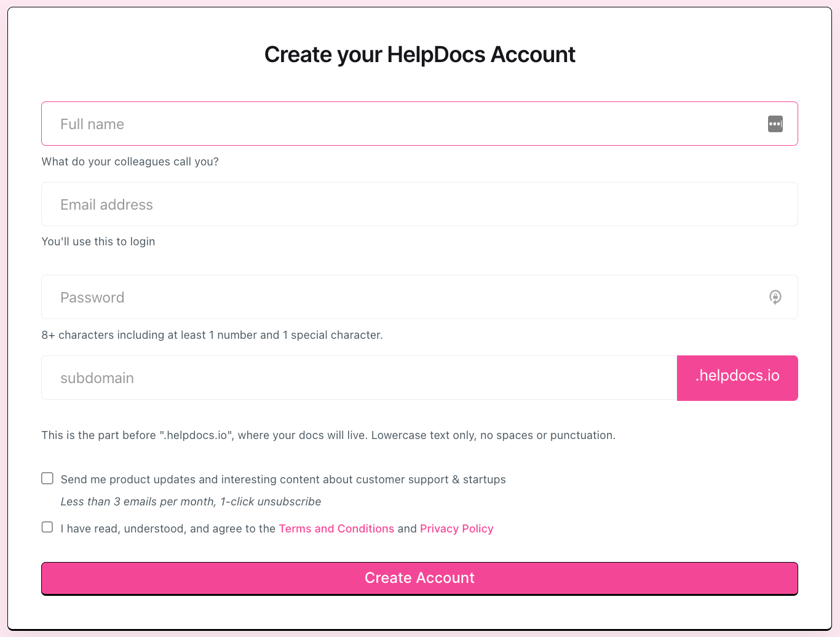This screenshot has height=637, width=840.
Task: Focus the Email address input field
Action: 419,204
